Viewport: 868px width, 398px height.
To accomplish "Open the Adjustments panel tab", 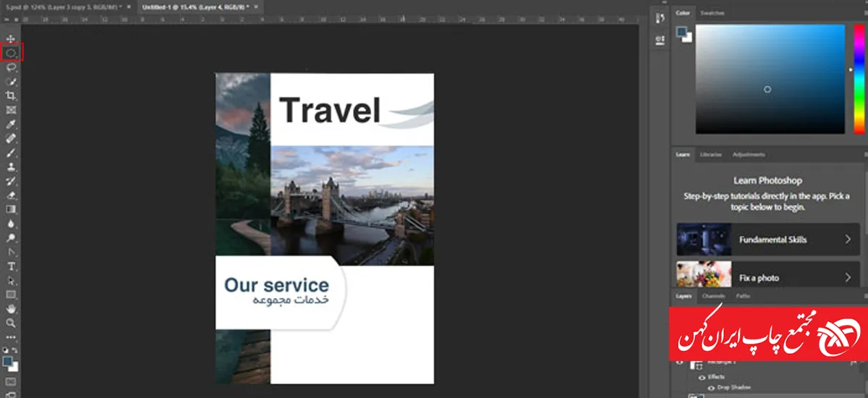I will pos(749,154).
